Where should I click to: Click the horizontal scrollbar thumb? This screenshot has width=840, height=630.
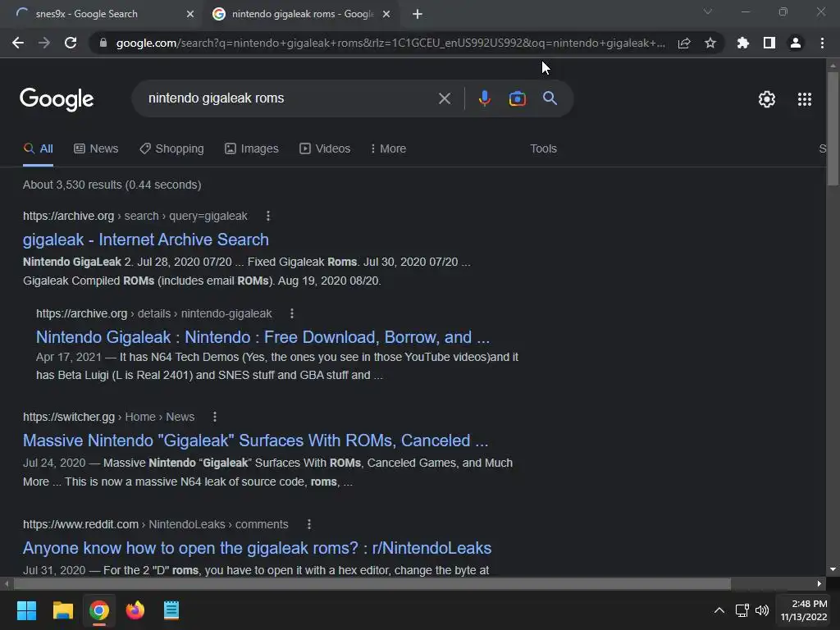click(372, 583)
